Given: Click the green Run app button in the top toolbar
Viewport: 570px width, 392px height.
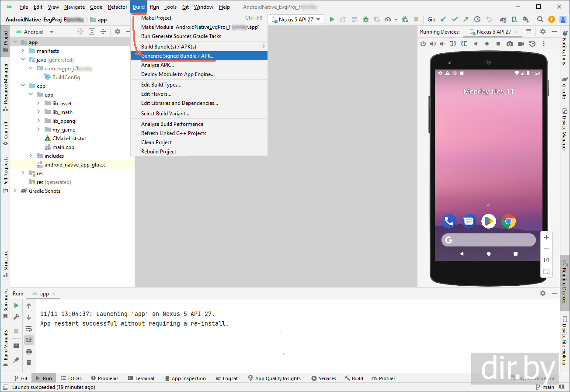Looking at the screenshot, I should tap(332, 19).
